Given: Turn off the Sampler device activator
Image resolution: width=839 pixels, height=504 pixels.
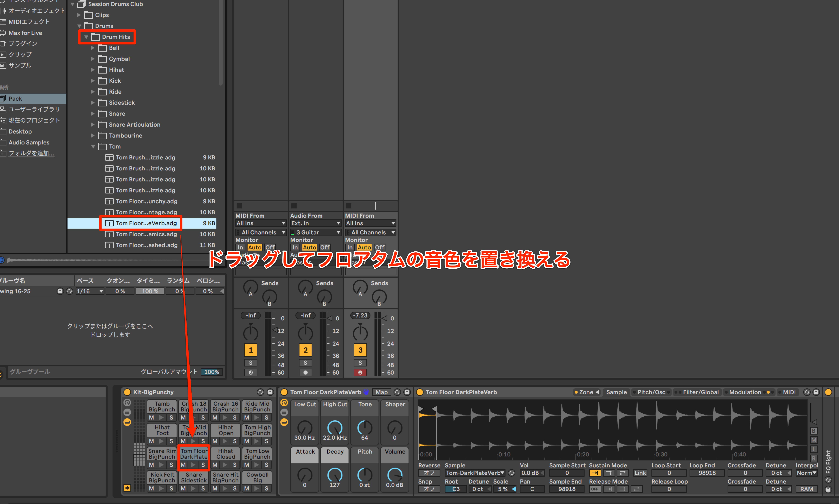Looking at the screenshot, I should (420, 392).
